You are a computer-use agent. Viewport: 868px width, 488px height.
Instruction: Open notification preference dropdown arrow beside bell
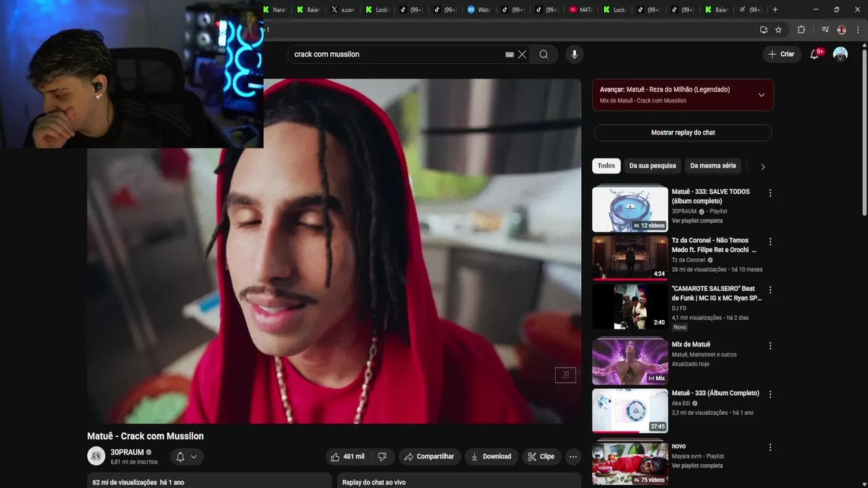click(193, 457)
